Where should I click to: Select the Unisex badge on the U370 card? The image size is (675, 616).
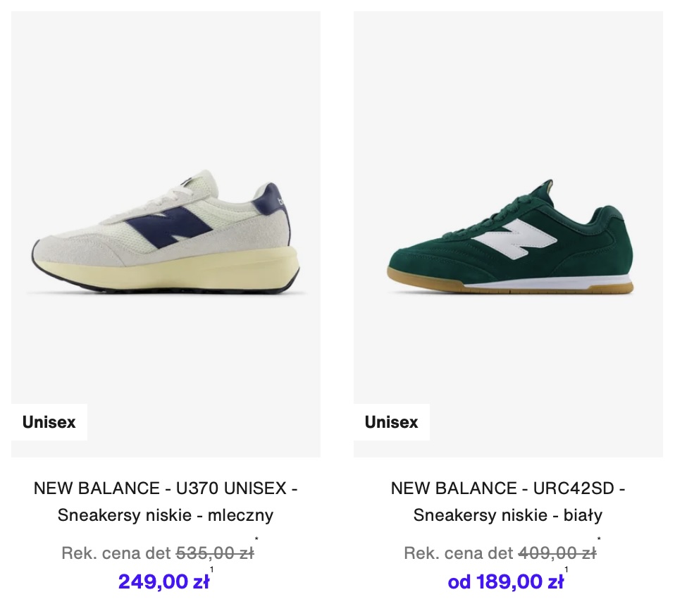(49, 422)
